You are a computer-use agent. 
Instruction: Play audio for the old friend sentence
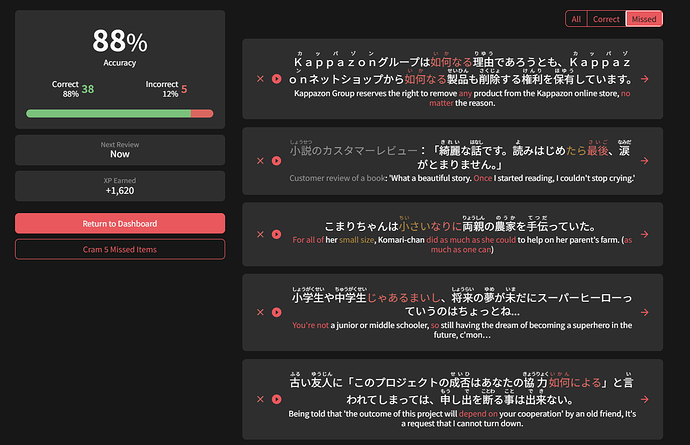(x=276, y=399)
